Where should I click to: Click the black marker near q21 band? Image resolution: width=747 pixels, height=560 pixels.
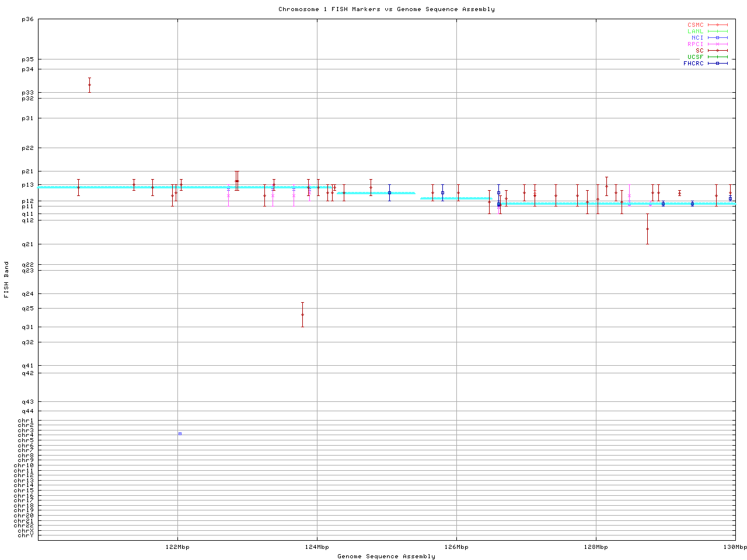pos(647,229)
